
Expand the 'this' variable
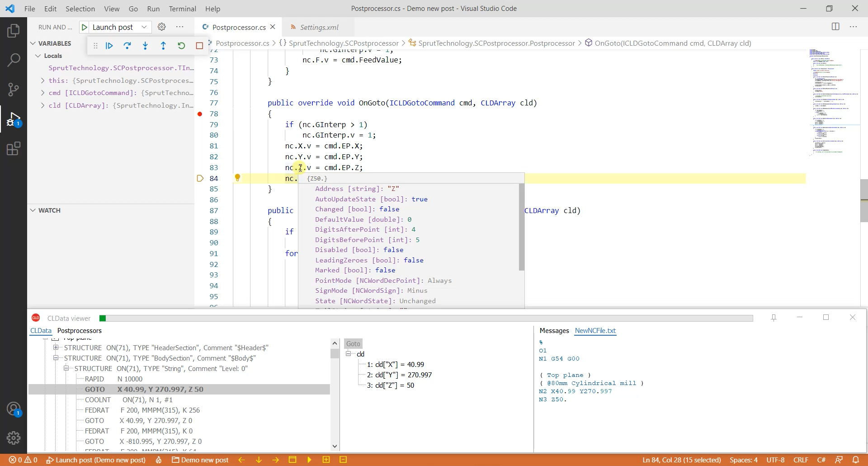42,81
